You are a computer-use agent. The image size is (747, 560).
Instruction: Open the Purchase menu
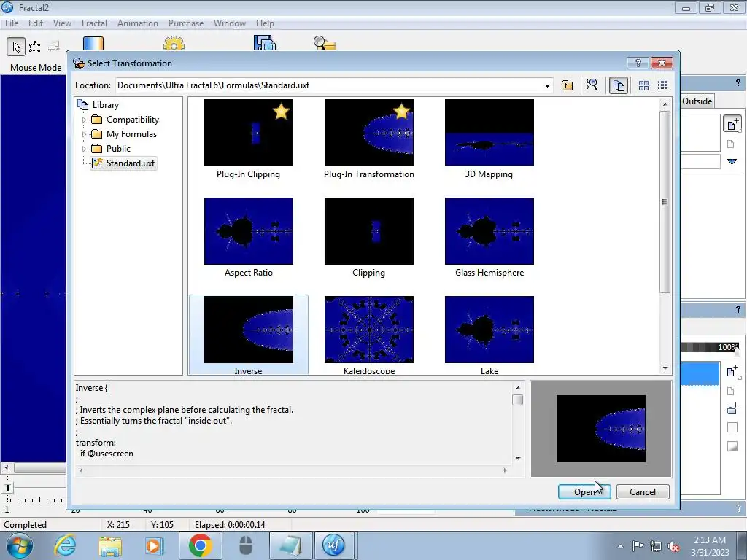(186, 23)
